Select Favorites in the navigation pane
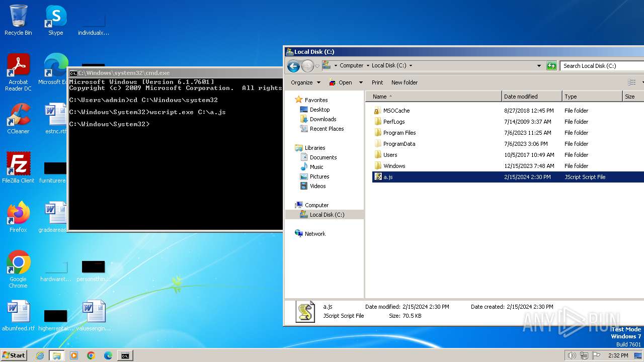Viewport: 644px width, 362px height. tap(316, 100)
